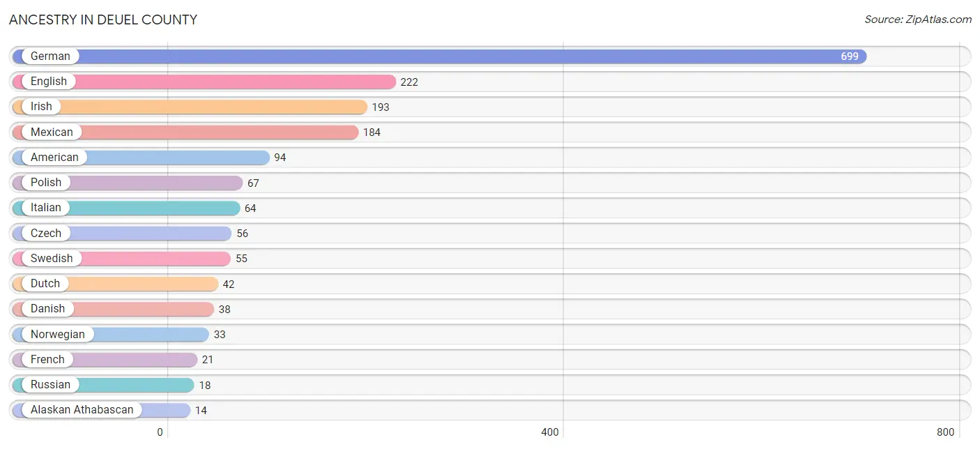Click the value 55 beside Swedish

241,258
